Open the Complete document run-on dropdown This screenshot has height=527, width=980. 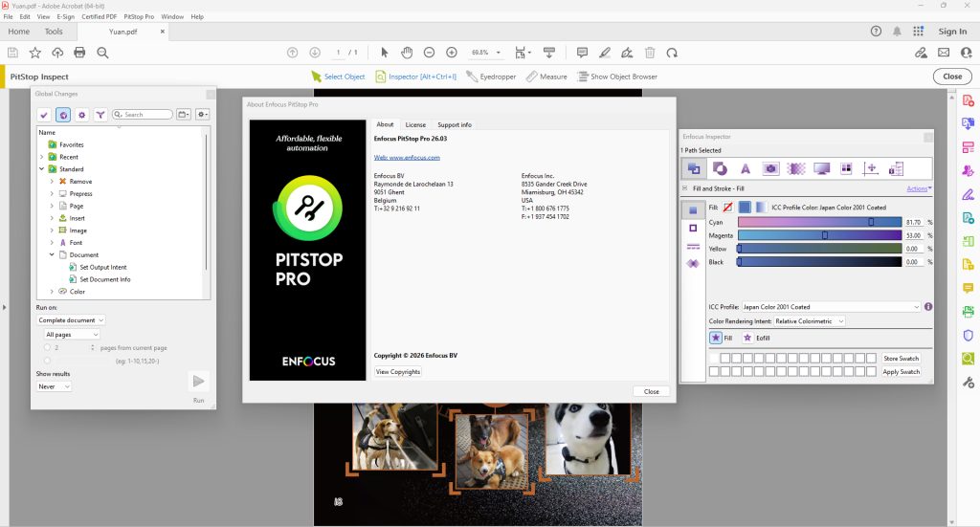(x=71, y=319)
